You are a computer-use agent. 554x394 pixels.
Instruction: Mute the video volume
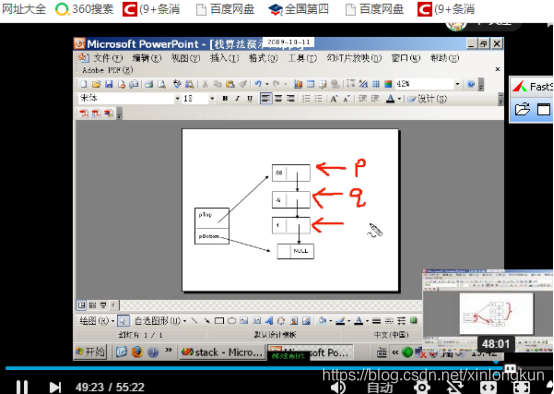pos(338,387)
